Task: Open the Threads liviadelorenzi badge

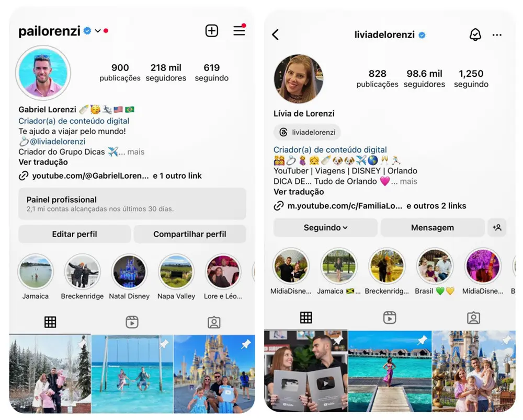Action: coord(307,132)
